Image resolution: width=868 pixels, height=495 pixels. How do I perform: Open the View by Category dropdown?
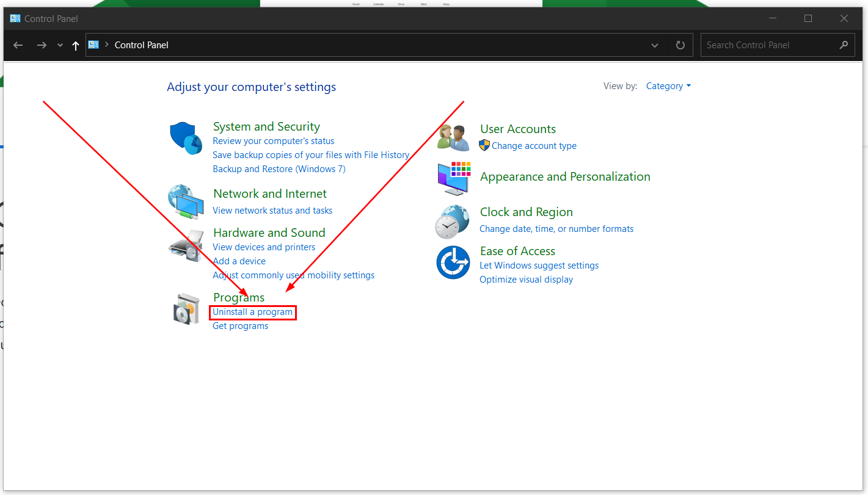pos(668,86)
